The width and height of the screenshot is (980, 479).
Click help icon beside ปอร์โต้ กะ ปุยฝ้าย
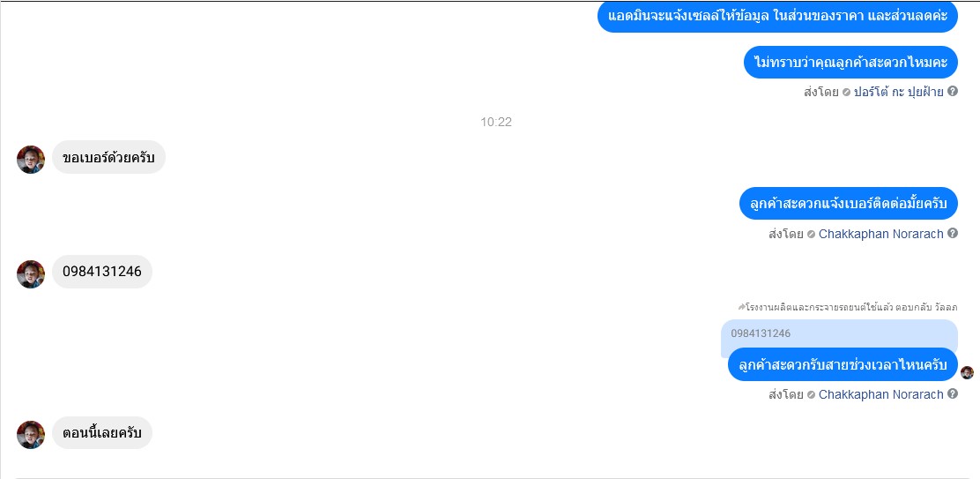point(953,91)
